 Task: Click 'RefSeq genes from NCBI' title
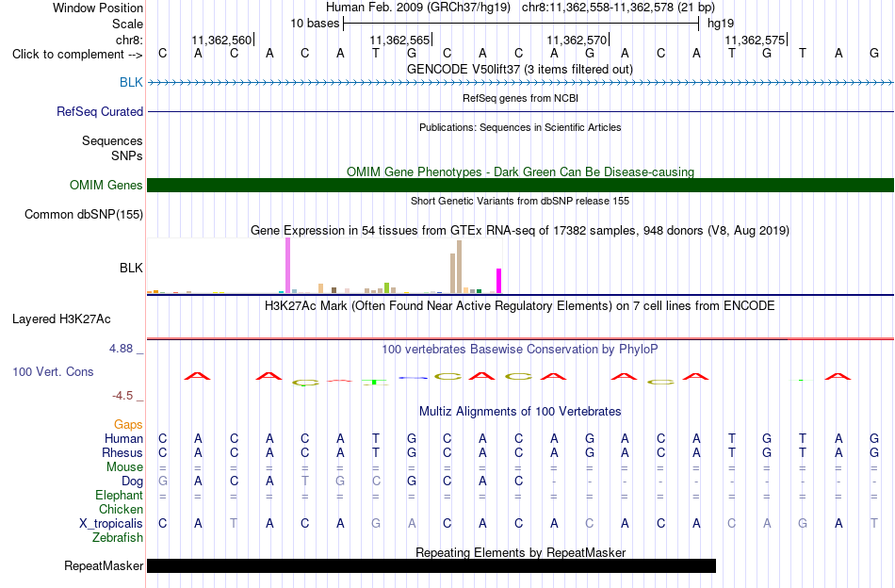[520, 98]
